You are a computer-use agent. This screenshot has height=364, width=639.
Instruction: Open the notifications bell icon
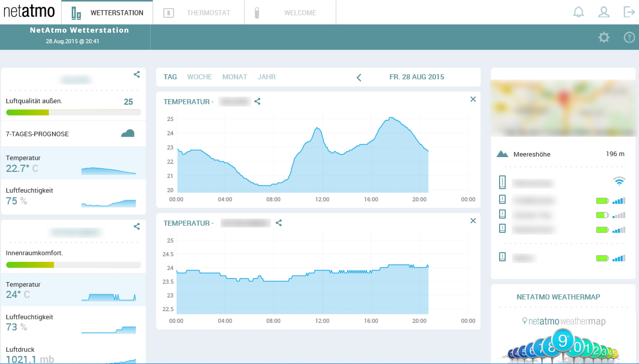coord(578,12)
